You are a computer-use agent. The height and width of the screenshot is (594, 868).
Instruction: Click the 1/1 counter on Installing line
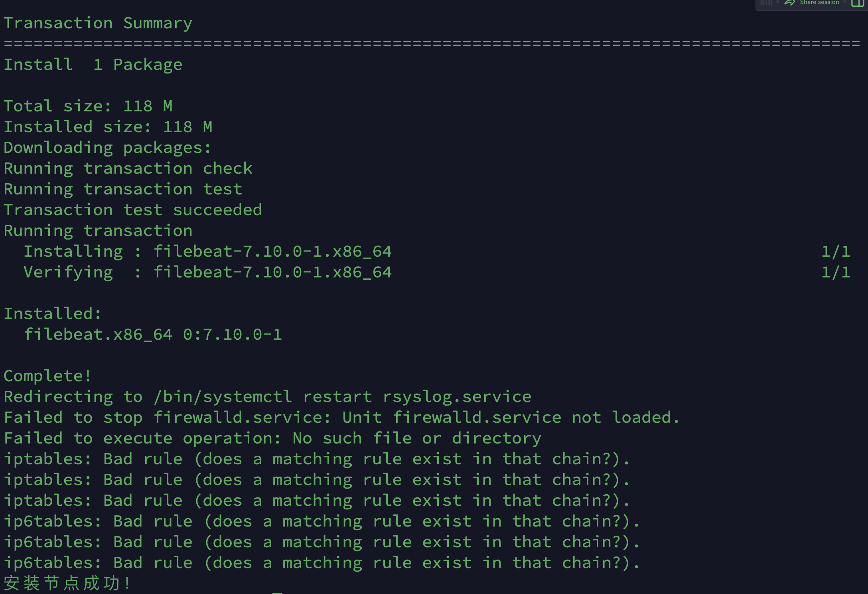[x=836, y=251]
